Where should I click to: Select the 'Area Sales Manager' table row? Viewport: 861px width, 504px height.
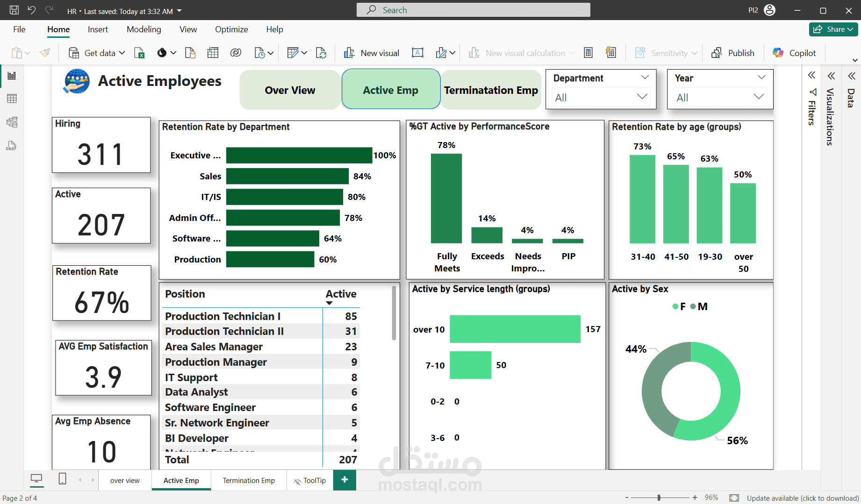tap(261, 347)
